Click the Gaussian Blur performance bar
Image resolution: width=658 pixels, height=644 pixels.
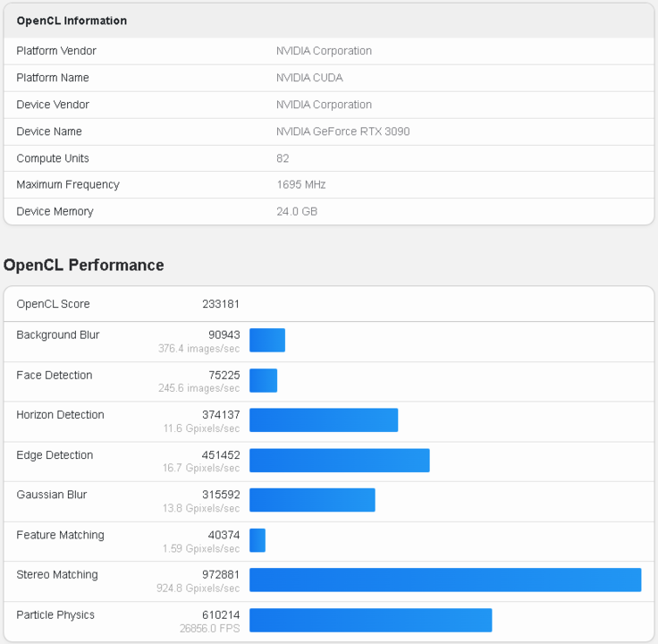312,499
